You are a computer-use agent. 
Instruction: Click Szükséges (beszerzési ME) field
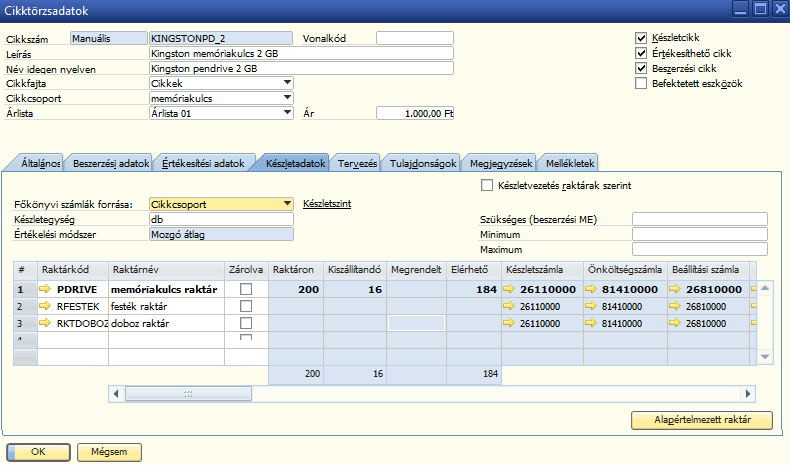[700, 219]
